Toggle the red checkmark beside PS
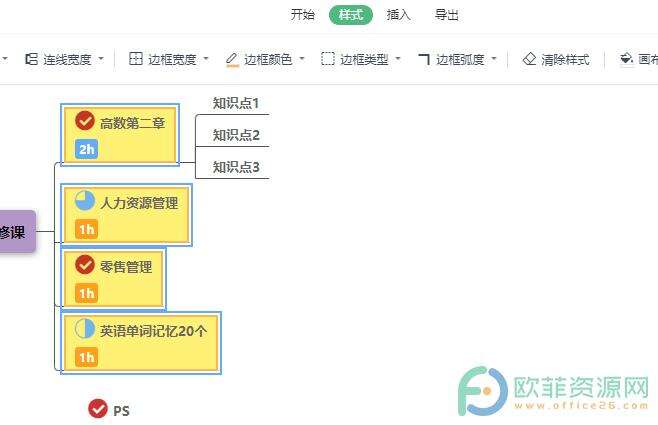Image resolution: width=658 pixels, height=425 pixels. click(x=98, y=409)
